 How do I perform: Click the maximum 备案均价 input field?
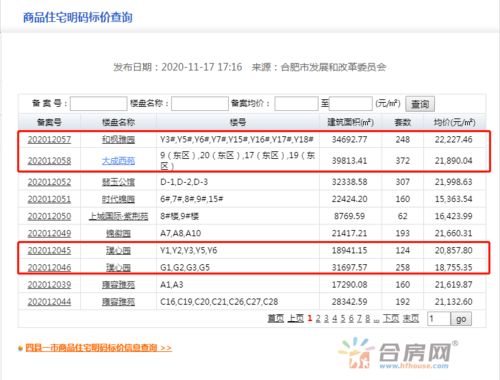pyautogui.click(x=351, y=104)
